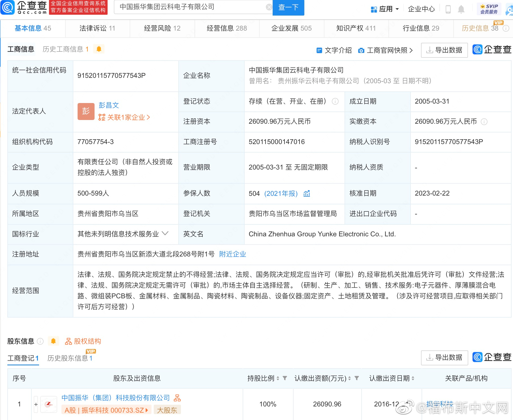Viewport: 513px width, 420px height.
Task: Open the 股权结构 equity structure icon link
Action: pyautogui.click(x=83, y=341)
